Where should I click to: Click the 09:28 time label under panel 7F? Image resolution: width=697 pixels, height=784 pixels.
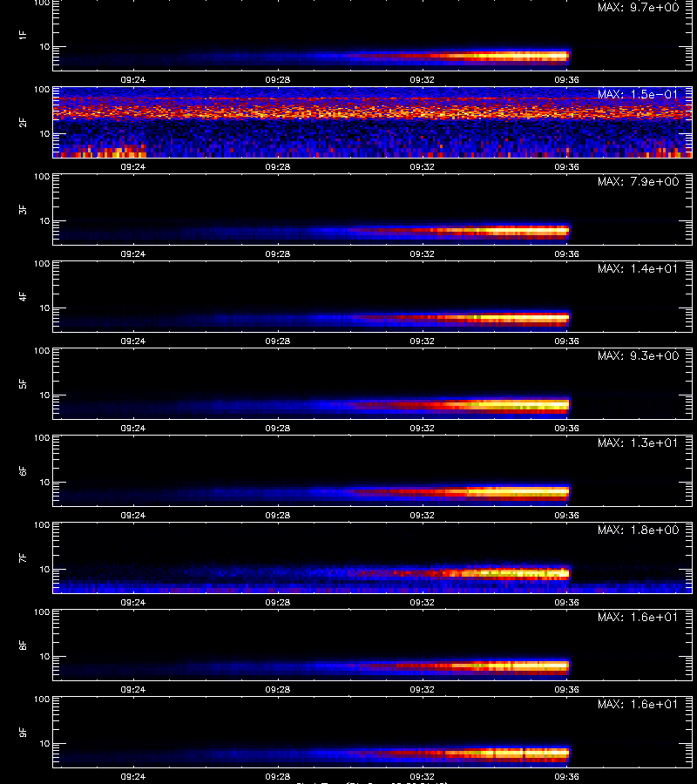(278, 602)
